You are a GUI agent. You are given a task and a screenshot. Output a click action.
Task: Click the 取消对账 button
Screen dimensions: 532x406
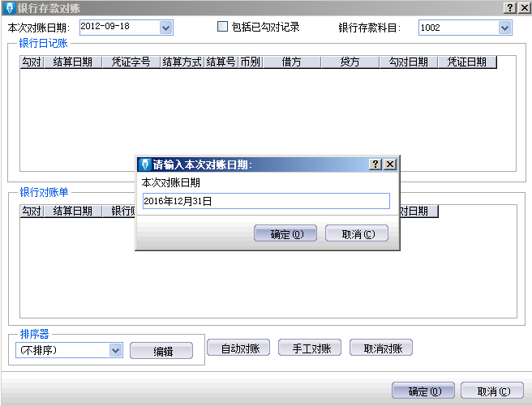(381, 348)
